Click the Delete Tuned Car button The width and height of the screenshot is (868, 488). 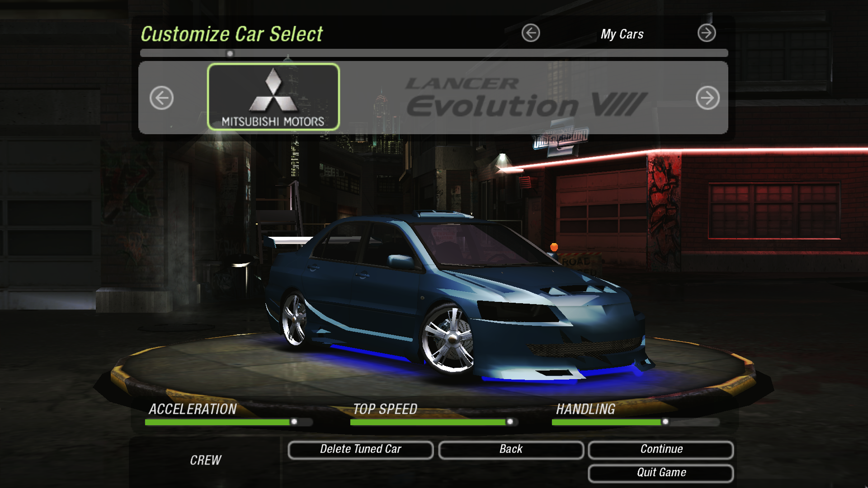pos(360,448)
